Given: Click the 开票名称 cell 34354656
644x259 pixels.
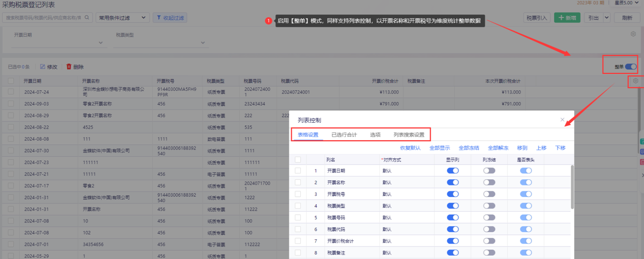Looking at the screenshot, I should [x=93, y=244].
